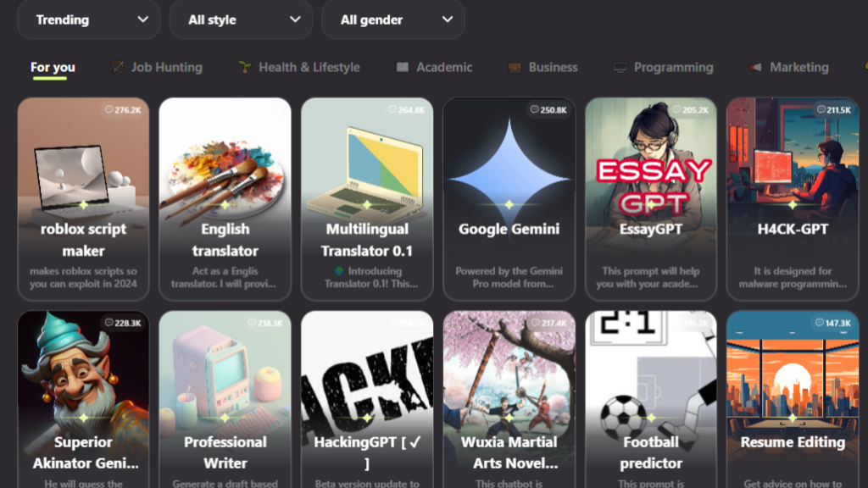The width and height of the screenshot is (868, 488).
Task: Switch to the Job Hunting tab
Action: tap(157, 67)
